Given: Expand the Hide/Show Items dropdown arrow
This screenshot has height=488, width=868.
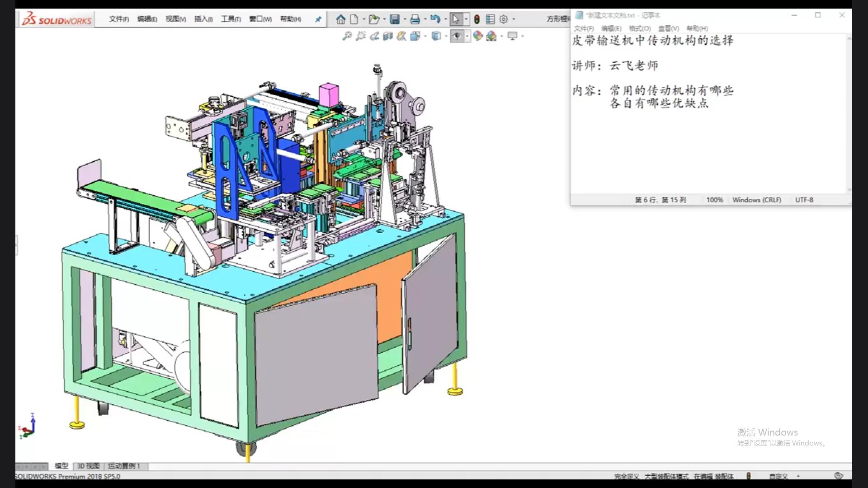Looking at the screenshot, I should coord(467,36).
